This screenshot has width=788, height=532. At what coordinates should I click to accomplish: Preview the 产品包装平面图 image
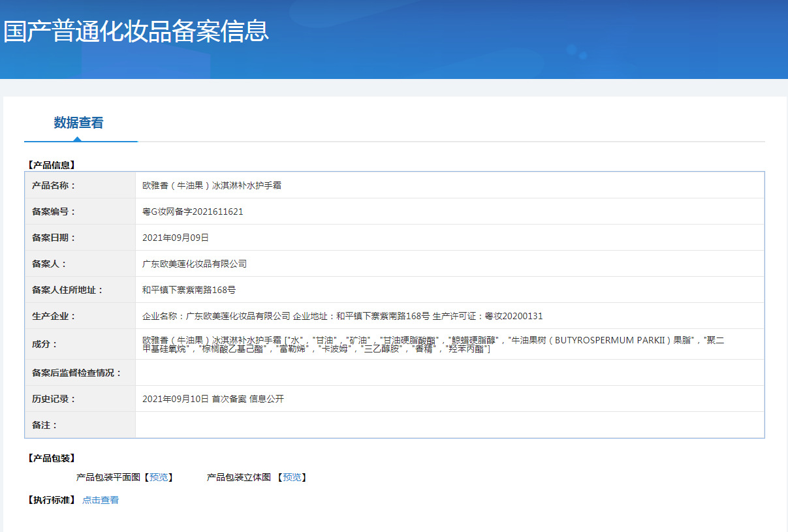(159, 477)
